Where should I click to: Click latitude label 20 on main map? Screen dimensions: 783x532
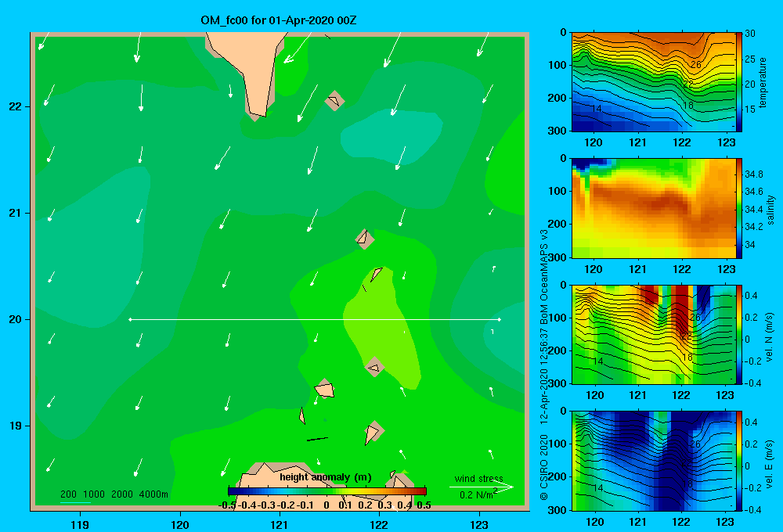(16, 319)
